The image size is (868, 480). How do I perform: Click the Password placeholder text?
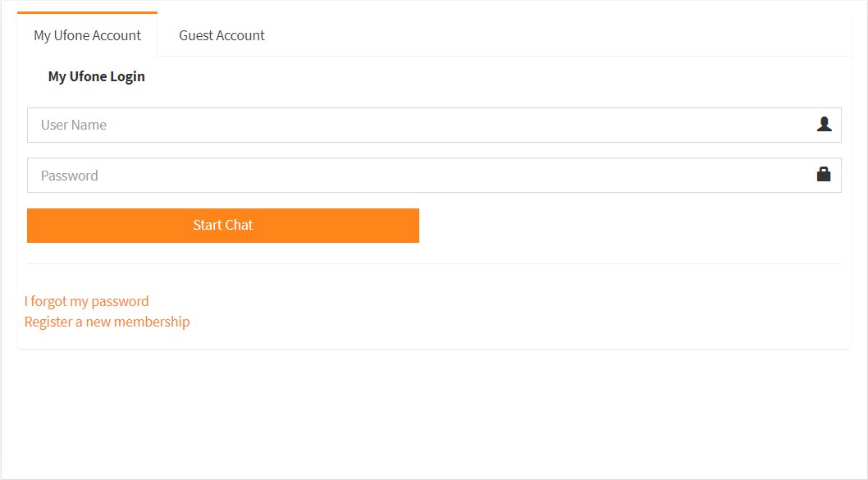pyautogui.click(x=69, y=176)
